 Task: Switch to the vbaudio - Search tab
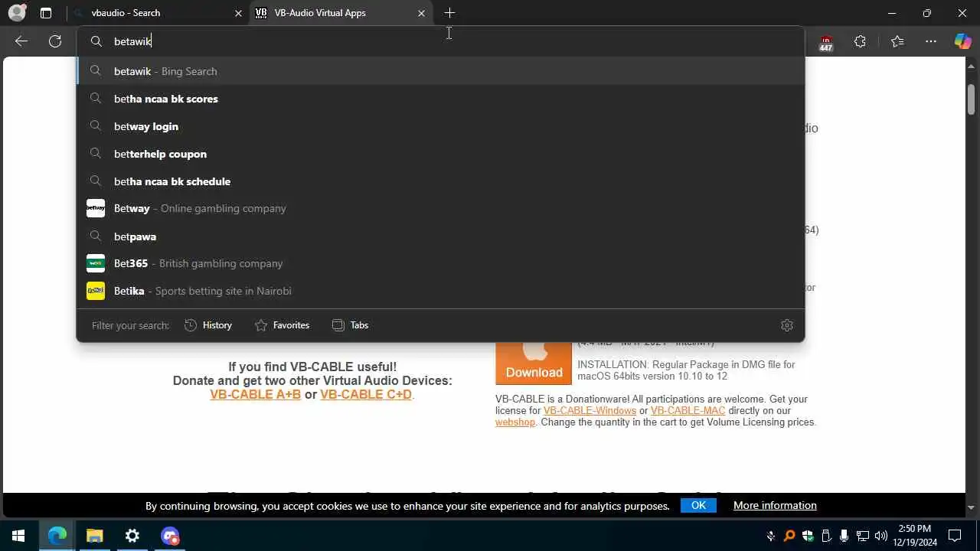pyautogui.click(x=158, y=13)
